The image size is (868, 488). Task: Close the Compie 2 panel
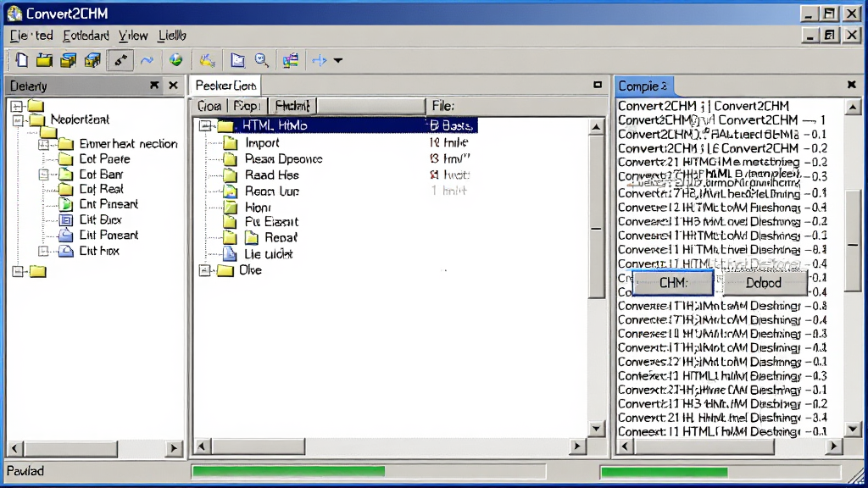tap(851, 85)
